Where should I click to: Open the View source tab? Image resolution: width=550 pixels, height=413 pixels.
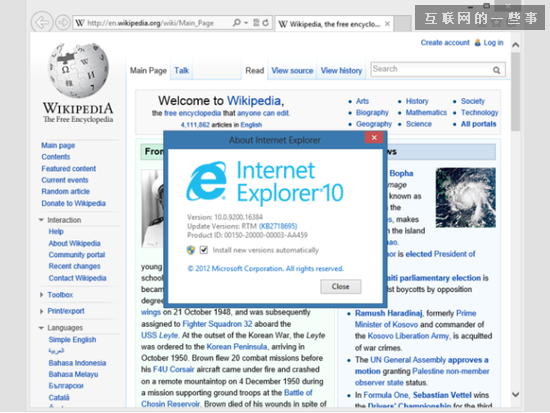tap(292, 71)
